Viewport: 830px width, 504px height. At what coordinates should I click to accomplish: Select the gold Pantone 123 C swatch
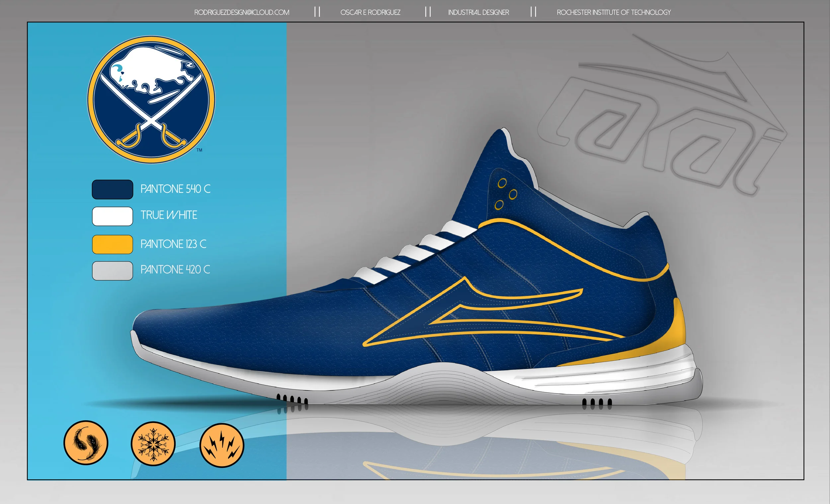coord(113,244)
